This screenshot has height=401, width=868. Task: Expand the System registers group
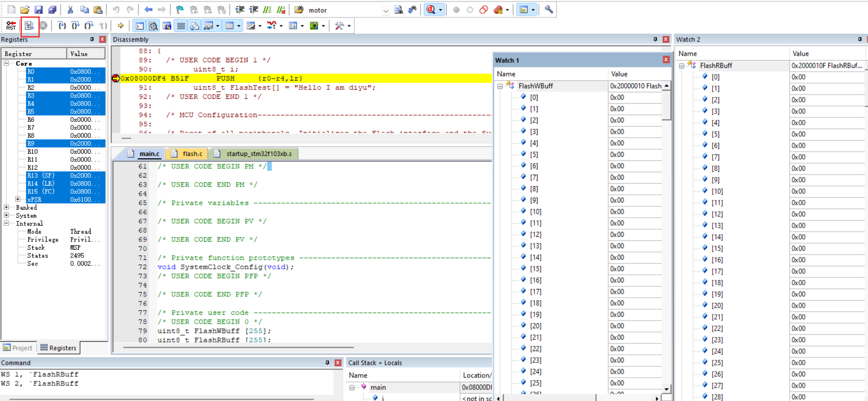[x=7, y=215]
